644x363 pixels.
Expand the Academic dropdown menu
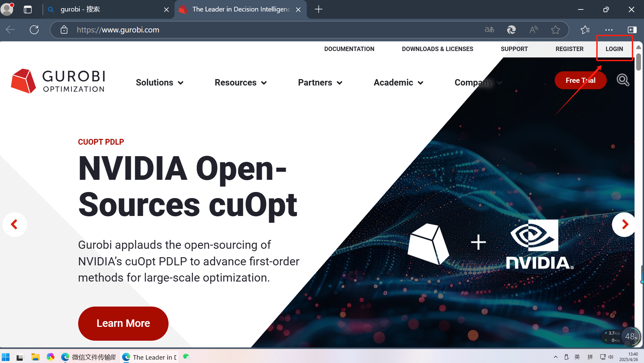[398, 82]
